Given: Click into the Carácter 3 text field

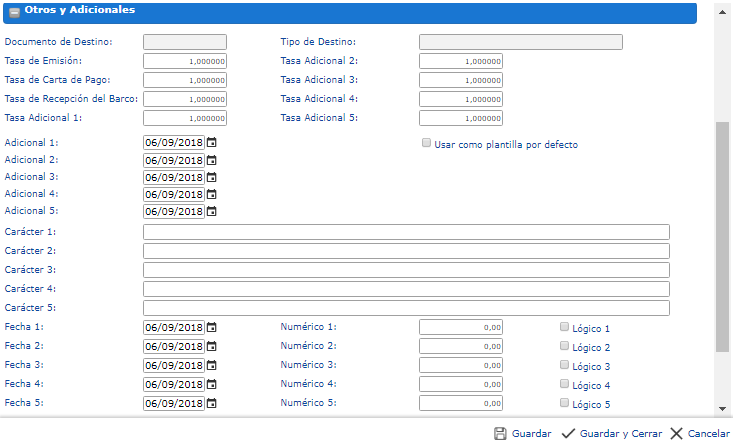Looking at the screenshot, I should pos(406,270).
